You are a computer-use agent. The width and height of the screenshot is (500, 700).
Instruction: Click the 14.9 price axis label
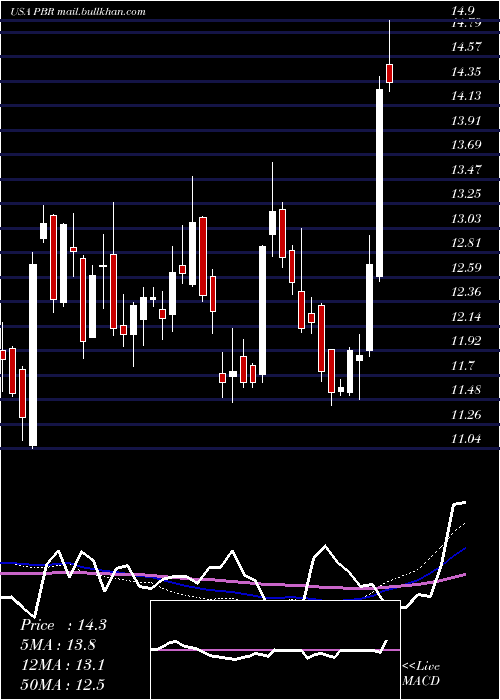pos(463,11)
